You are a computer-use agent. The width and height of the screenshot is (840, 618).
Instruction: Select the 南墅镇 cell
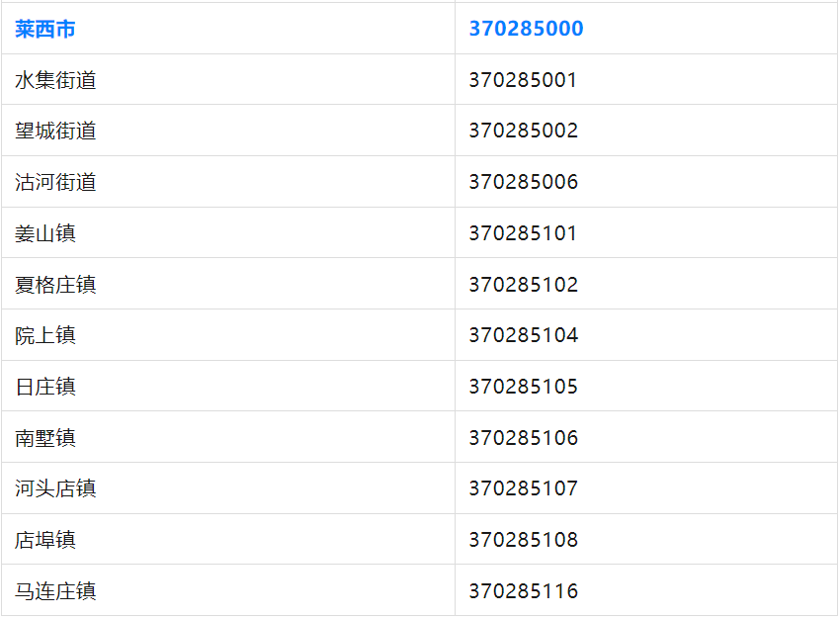(45, 438)
